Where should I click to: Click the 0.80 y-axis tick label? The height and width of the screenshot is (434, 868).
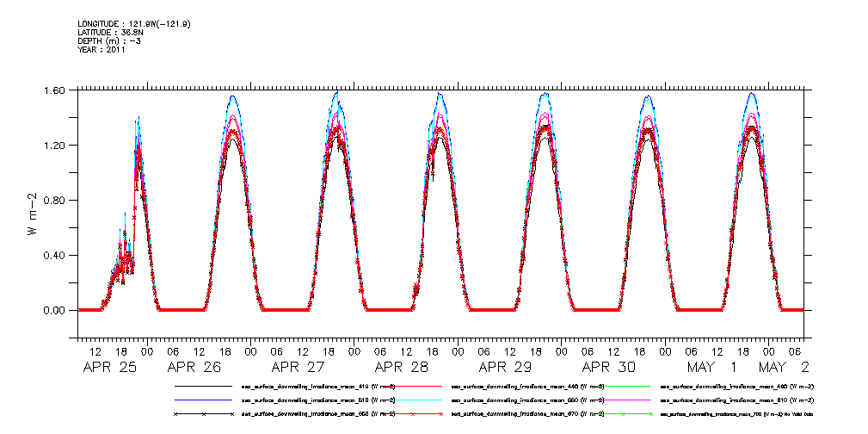[55, 200]
